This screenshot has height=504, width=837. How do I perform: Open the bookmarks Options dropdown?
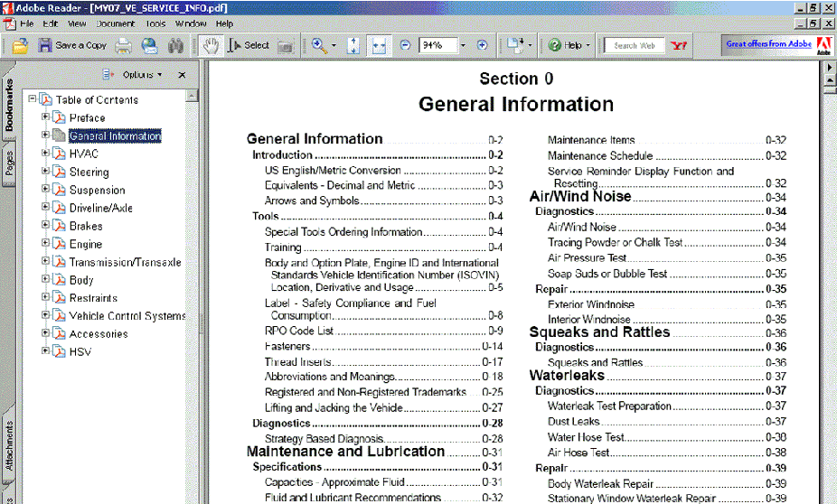pos(143,75)
